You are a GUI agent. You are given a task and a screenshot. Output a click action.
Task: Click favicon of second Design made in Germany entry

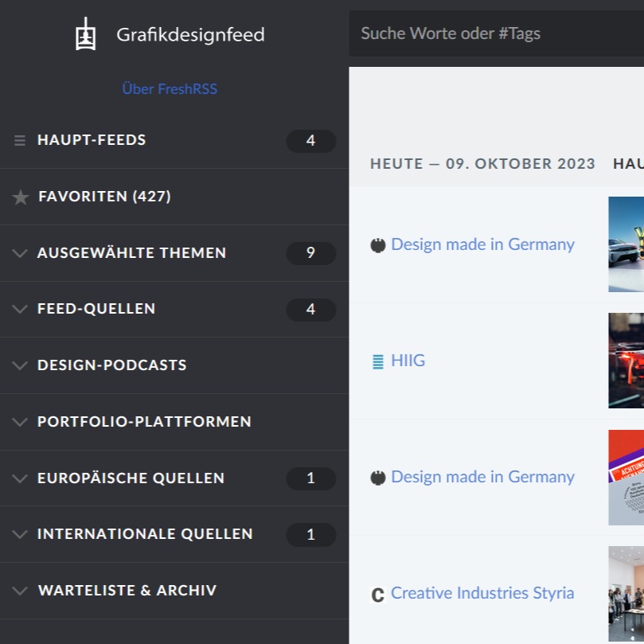click(378, 478)
